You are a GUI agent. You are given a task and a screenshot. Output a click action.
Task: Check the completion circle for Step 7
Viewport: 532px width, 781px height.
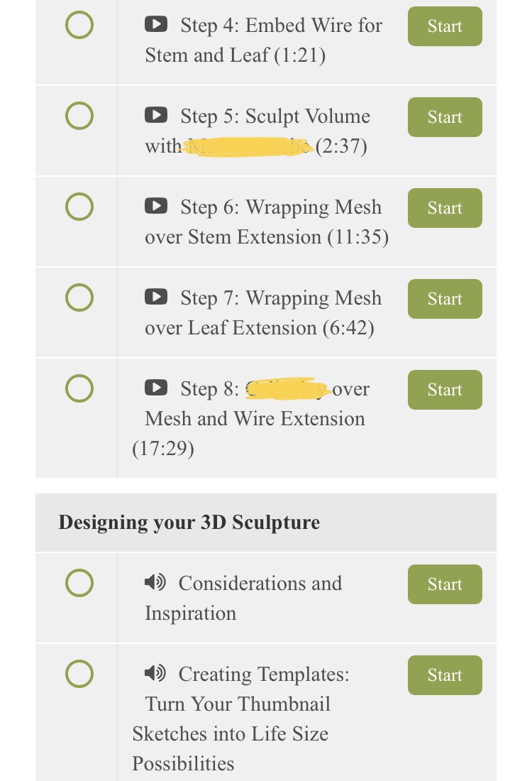(x=79, y=297)
